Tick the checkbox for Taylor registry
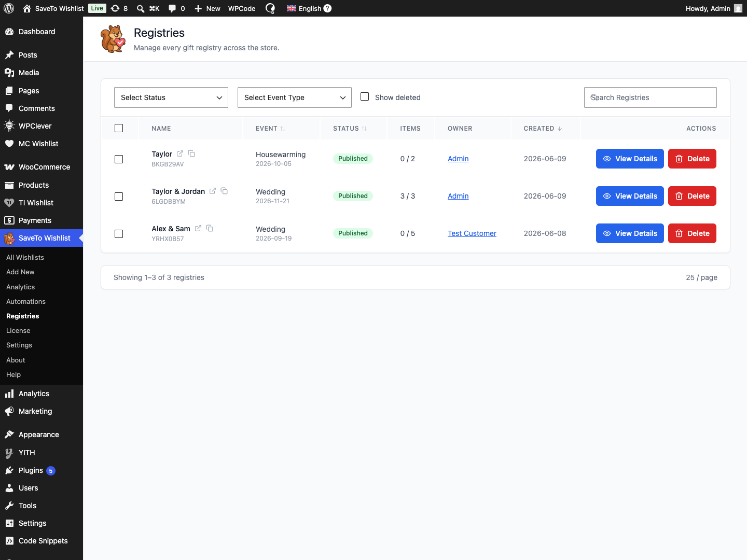 (x=119, y=159)
